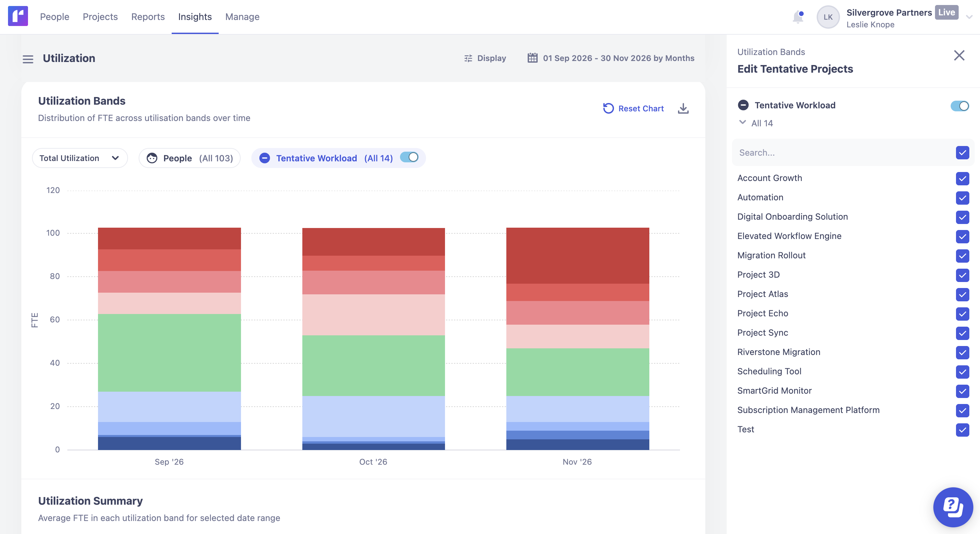Open the Manage tab
980x534 pixels.
(242, 17)
